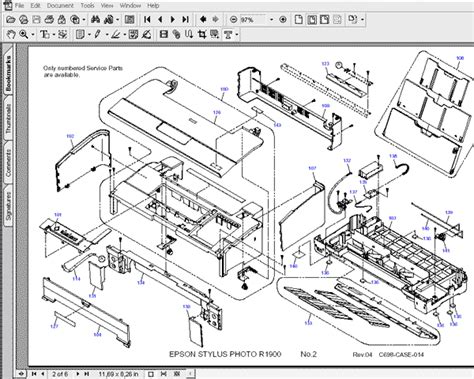Toggle the navigation pane toolbar button
Image resolution: width=474 pixels, height=379 pixels.
pos(130,20)
